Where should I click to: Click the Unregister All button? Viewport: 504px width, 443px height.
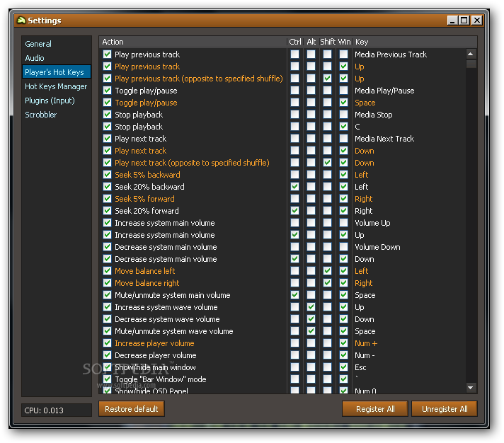coord(445,408)
